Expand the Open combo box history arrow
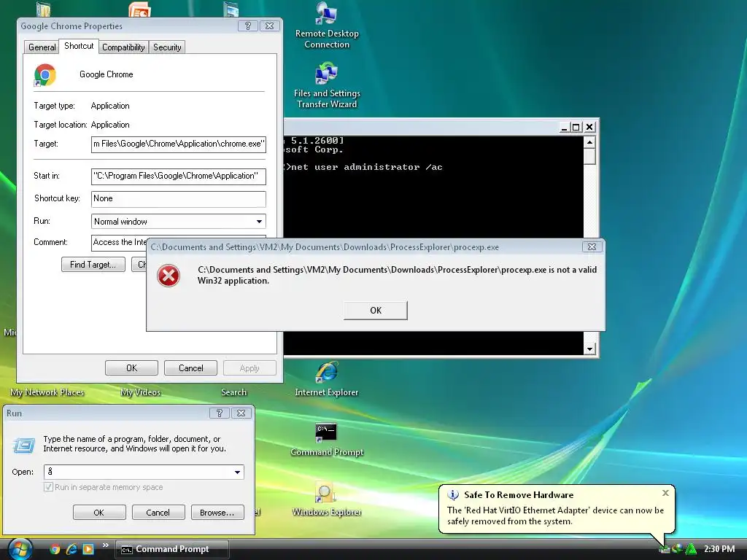747x560 pixels. click(237, 472)
